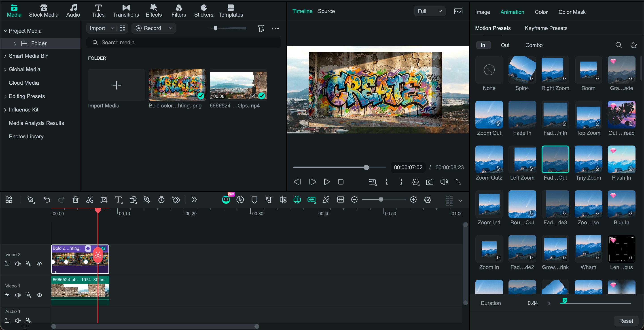Undo the last action
This screenshot has height=330, width=644.
point(47,200)
